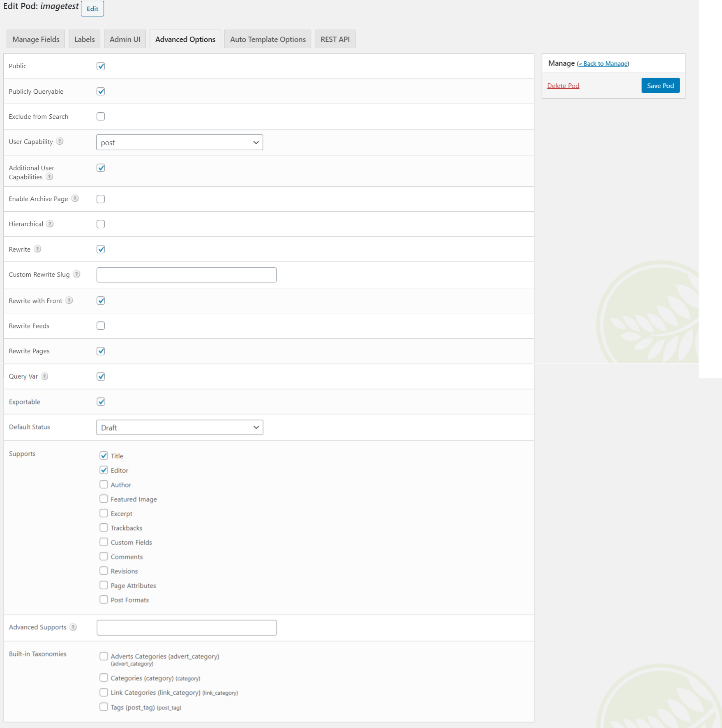Show help for Rewrite with Front
This screenshot has width=722, height=728.
click(x=69, y=300)
